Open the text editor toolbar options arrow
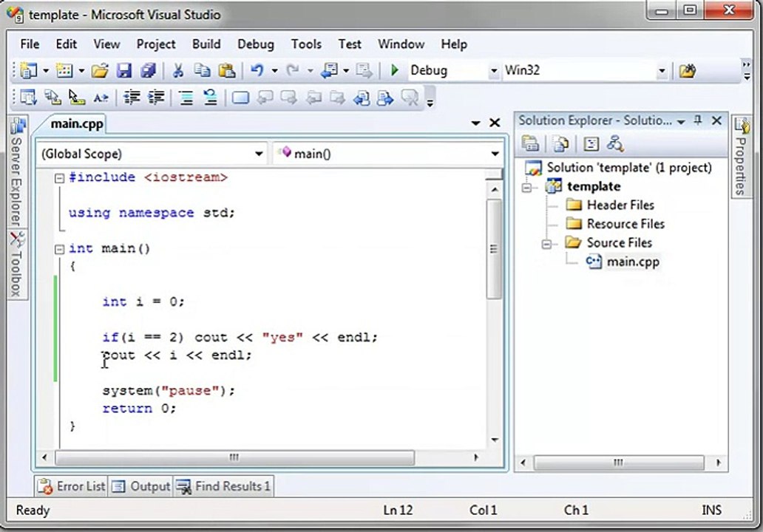The height and width of the screenshot is (532, 763). coord(430,103)
